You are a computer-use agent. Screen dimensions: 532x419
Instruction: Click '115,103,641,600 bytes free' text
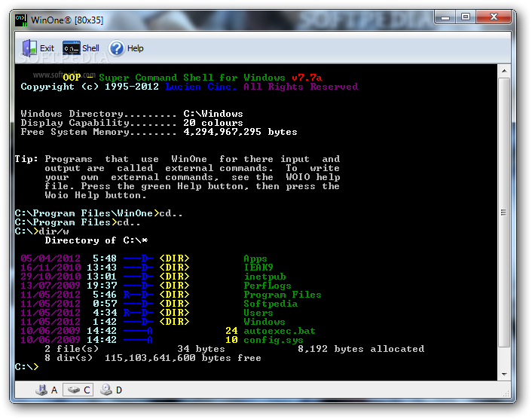(x=183, y=358)
